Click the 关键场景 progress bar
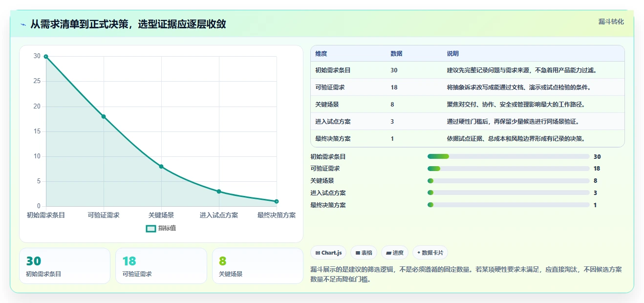Image resolution: width=644 pixels, height=303 pixels. pos(508,181)
